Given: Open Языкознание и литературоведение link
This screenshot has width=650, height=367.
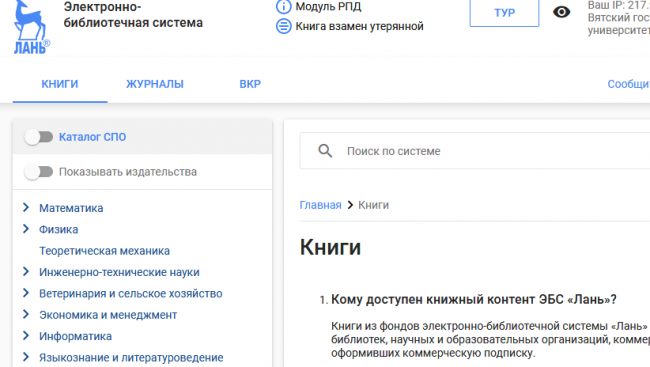Looking at the screenshot, I should click(x=131, y=357).
